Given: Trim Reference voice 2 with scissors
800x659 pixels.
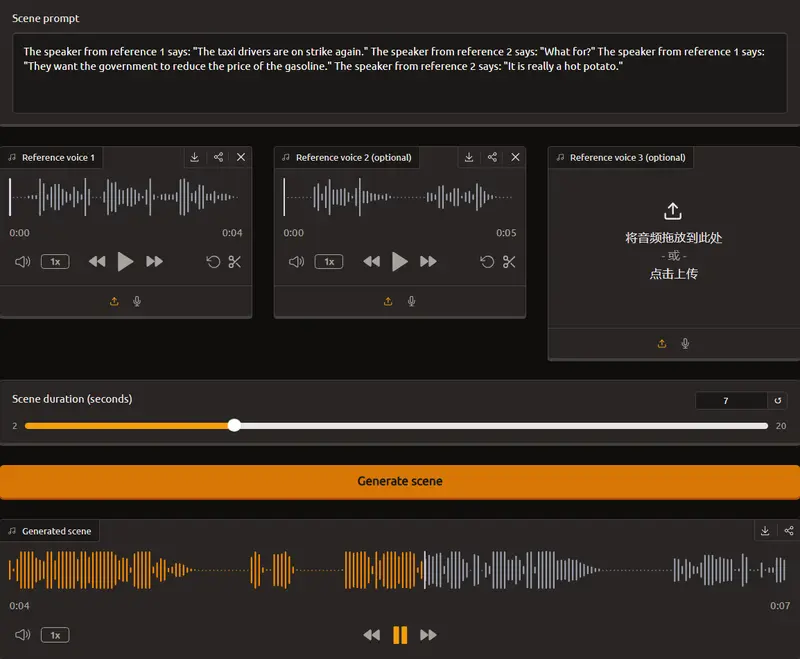Looking at the screenshot, I should point(509,262).
